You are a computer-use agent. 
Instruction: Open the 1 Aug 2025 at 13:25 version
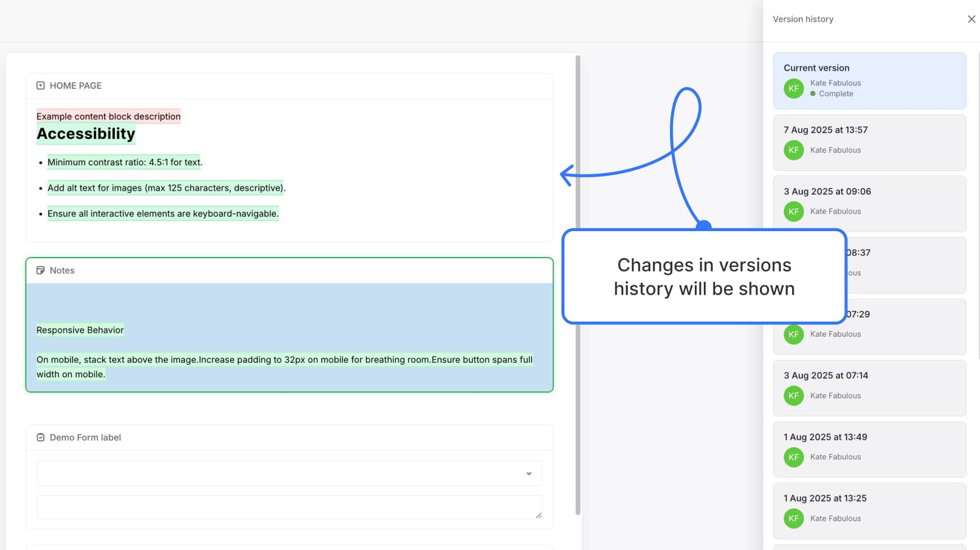(x=869, y=511)
